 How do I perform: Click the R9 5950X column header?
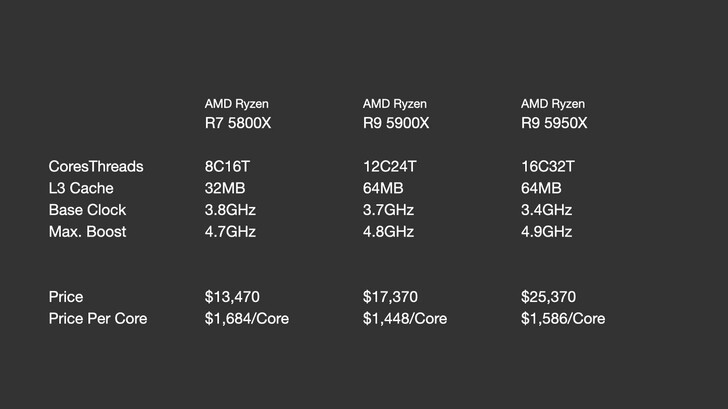click(x=554, y=113)
